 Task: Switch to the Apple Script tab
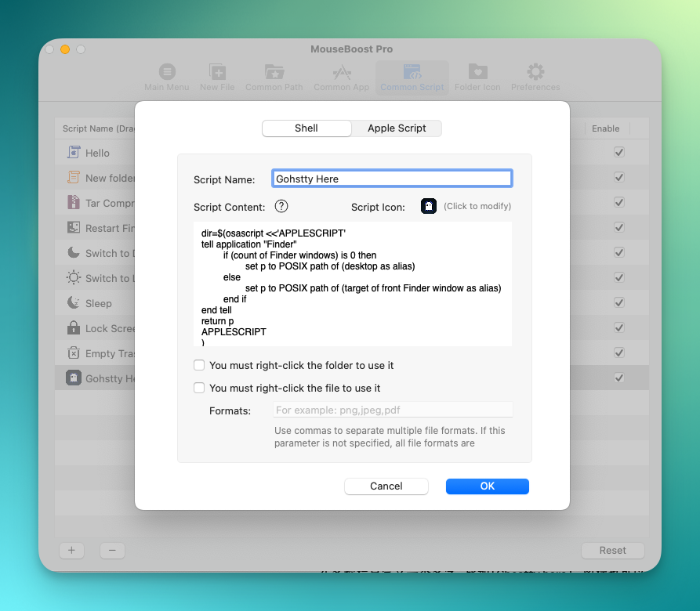[x=397, y=128]
